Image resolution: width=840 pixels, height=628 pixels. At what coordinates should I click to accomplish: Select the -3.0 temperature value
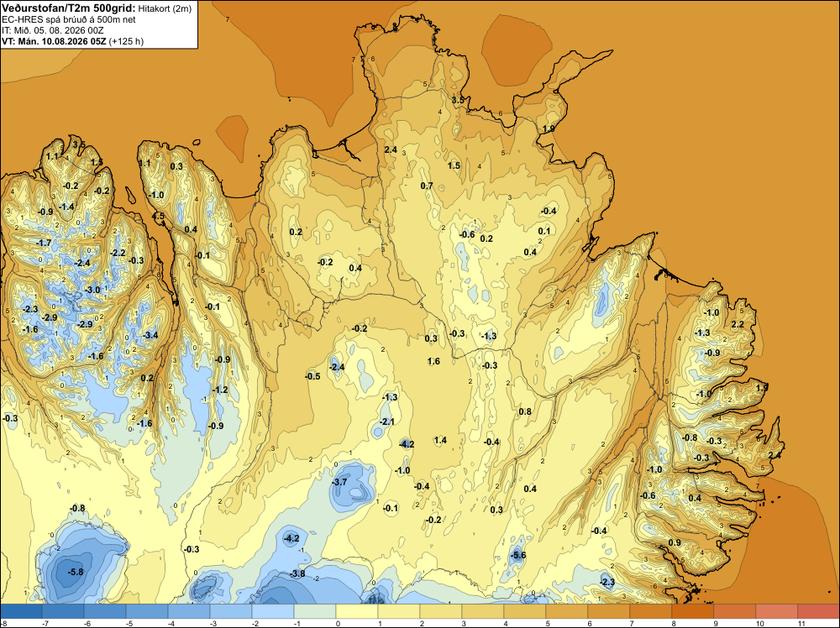[x=92, y=290]
